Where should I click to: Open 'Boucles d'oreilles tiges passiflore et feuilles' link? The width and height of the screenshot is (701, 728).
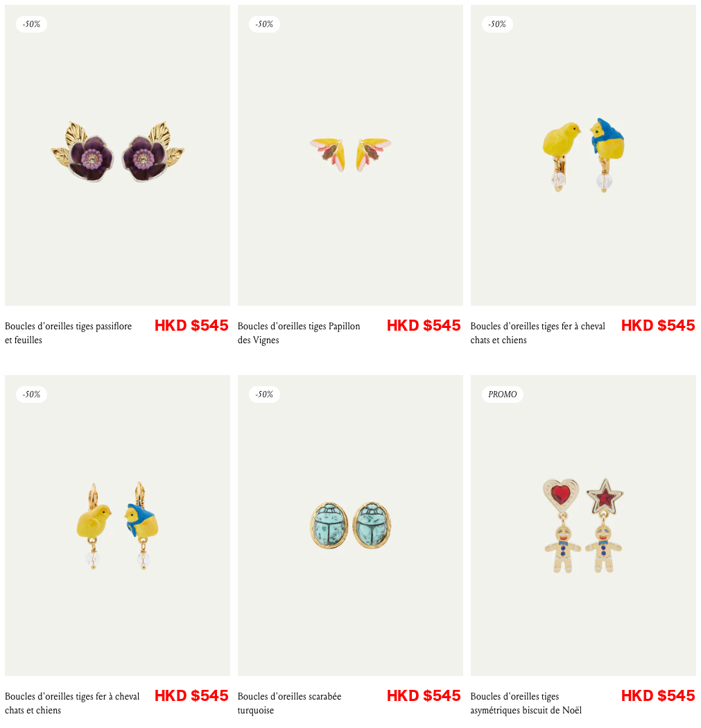coord(68,333)
